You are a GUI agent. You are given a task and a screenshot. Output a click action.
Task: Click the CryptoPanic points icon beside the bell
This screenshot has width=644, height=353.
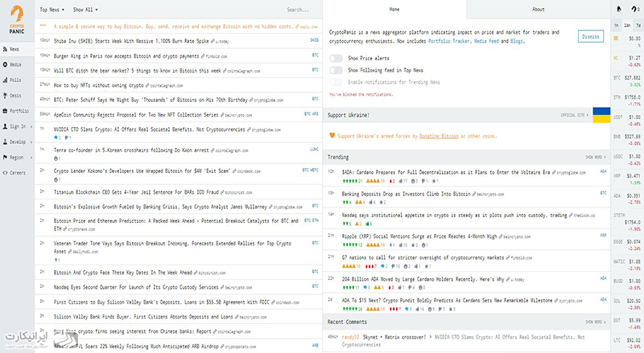point(634,9)
